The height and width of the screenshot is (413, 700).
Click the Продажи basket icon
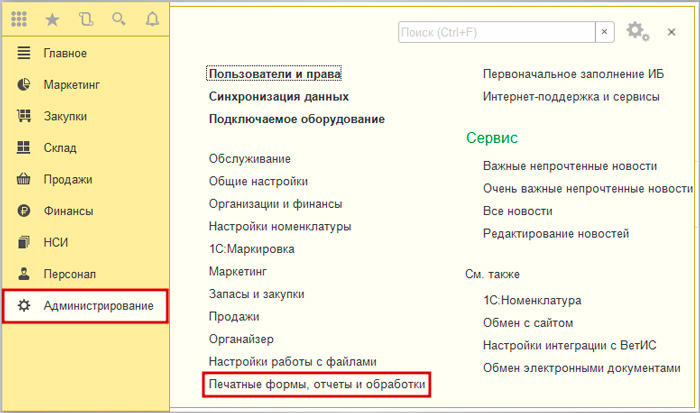(24, 179)
